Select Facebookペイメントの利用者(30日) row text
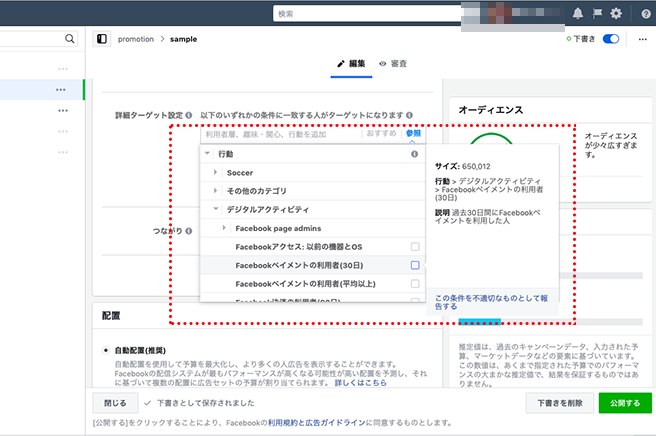 click(299, 265)
